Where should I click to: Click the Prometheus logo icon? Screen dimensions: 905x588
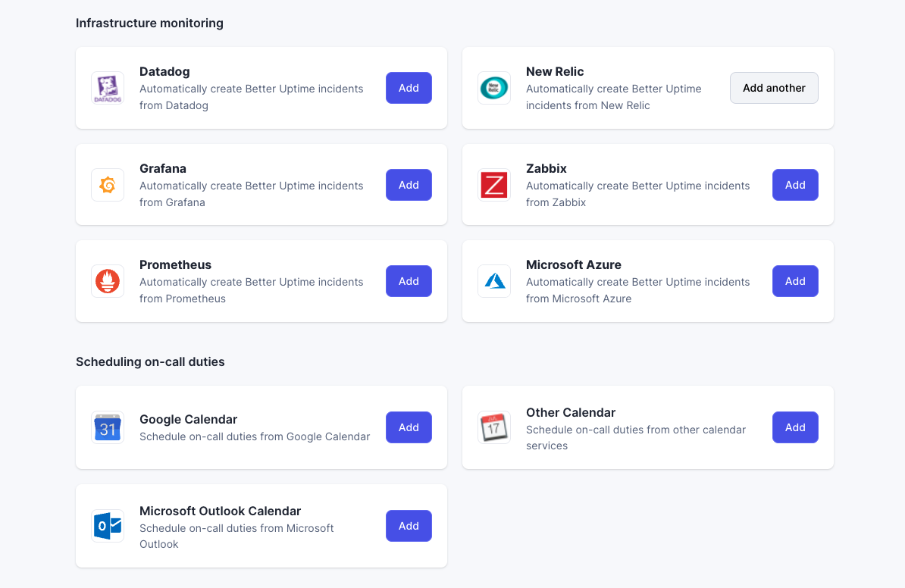click(108, 281)
